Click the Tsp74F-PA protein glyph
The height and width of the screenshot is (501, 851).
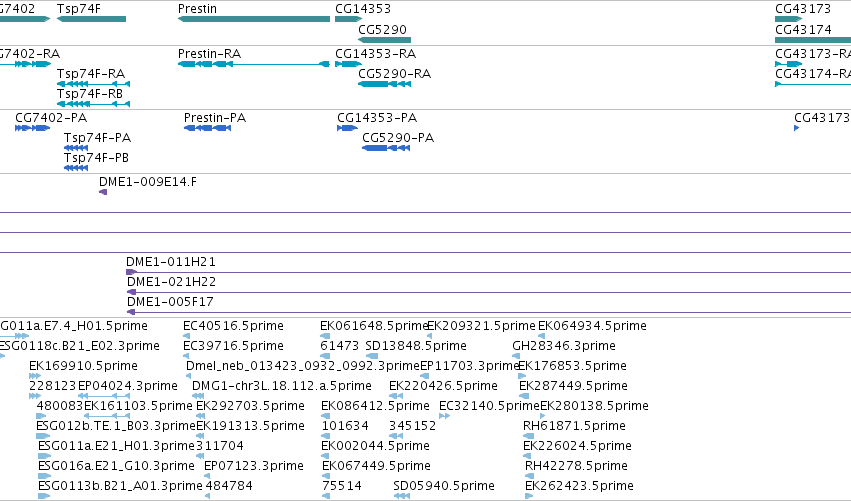pos(76,148)
